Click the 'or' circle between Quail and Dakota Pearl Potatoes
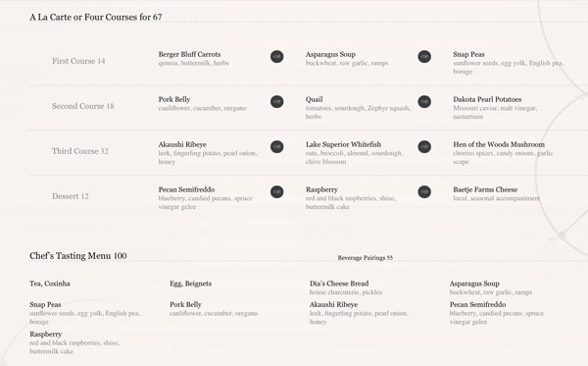The image size is (588, 366). (x=424, y=101)
